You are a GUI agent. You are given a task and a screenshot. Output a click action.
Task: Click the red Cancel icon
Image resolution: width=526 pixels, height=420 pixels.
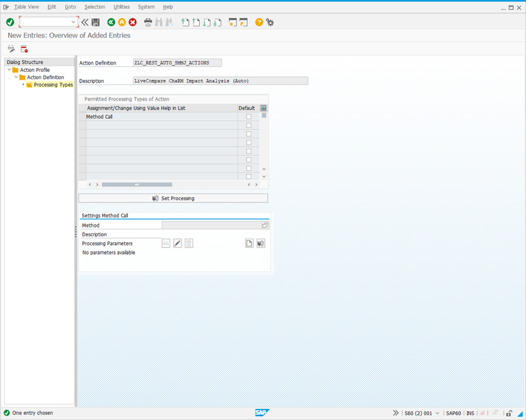(x=131, y=22)
